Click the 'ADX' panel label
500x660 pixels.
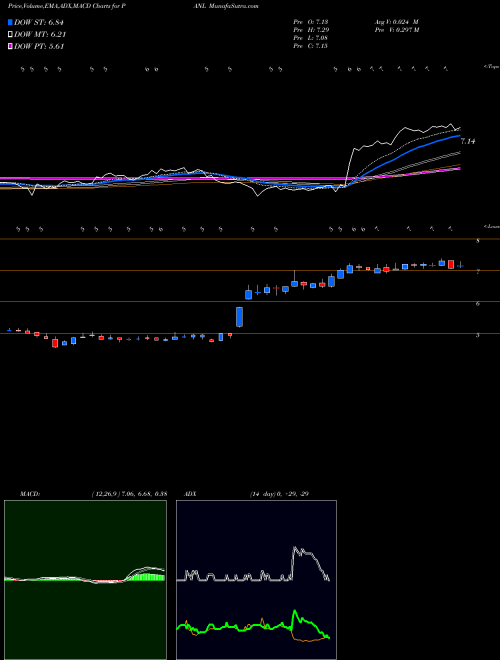pyautogui.click(x=190, y=494)
